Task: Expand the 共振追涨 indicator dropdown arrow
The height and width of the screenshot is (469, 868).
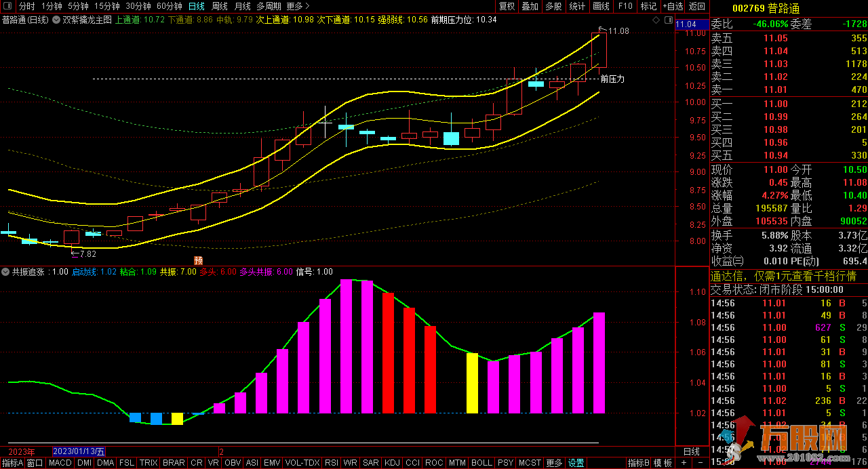Action: (6, 272)
